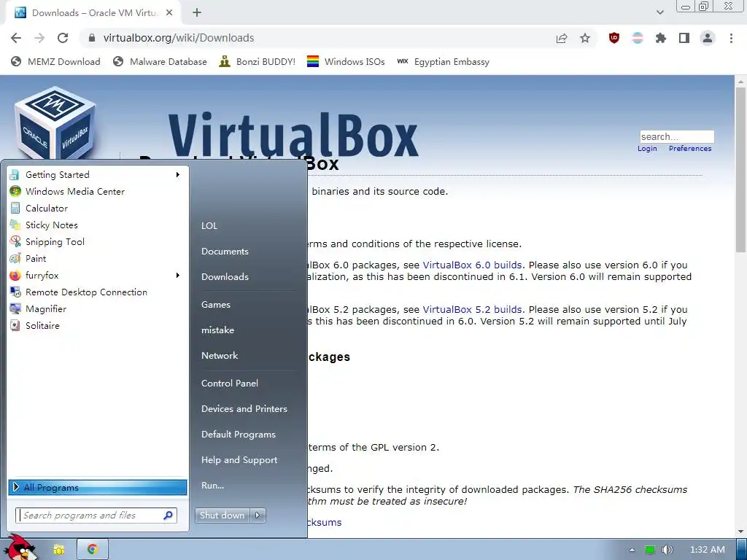The height and width of the screenshot is (560, 747).
Task: Open Control Panel from Start menu
Action: click(x=230, y=384)
